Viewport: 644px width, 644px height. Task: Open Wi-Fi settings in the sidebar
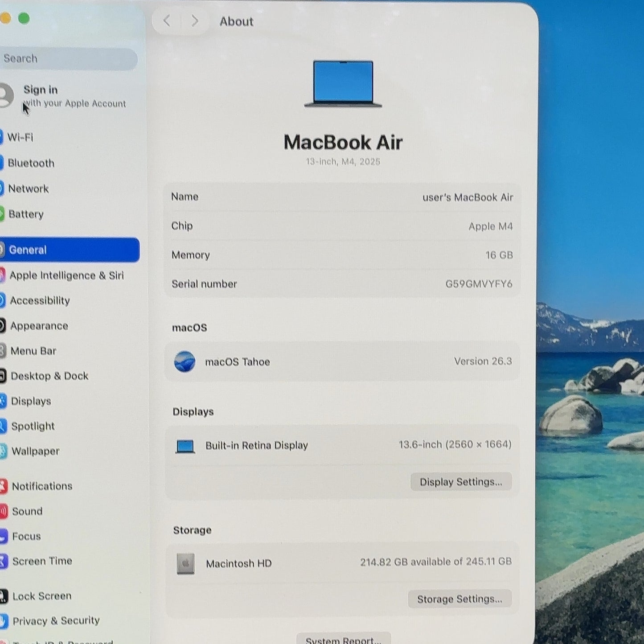20,137
